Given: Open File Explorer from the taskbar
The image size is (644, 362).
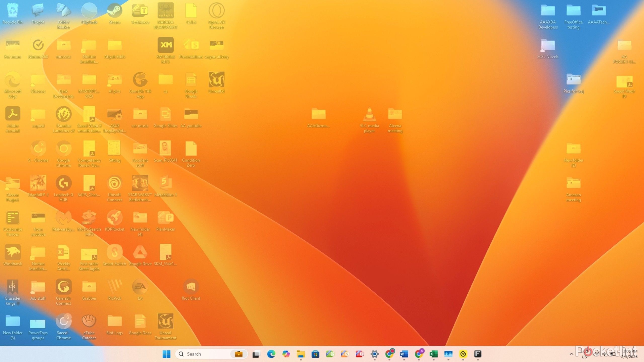Looking at the screenshot, I should coord(300,354).
